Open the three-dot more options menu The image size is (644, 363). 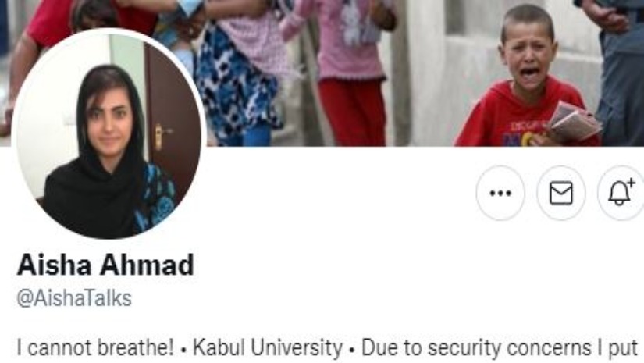click(500, 193)
